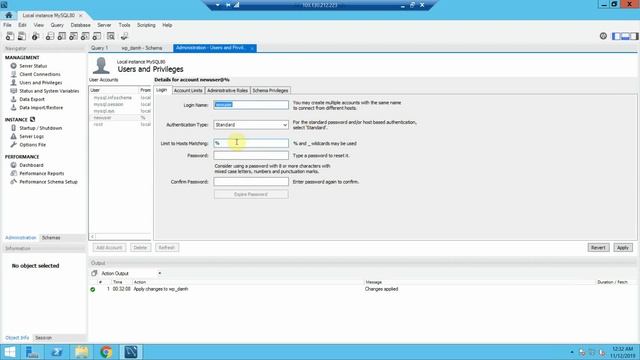Switch to the Account Limits tab
Screen dimensions: 640x360
click(x=188, y=90)
